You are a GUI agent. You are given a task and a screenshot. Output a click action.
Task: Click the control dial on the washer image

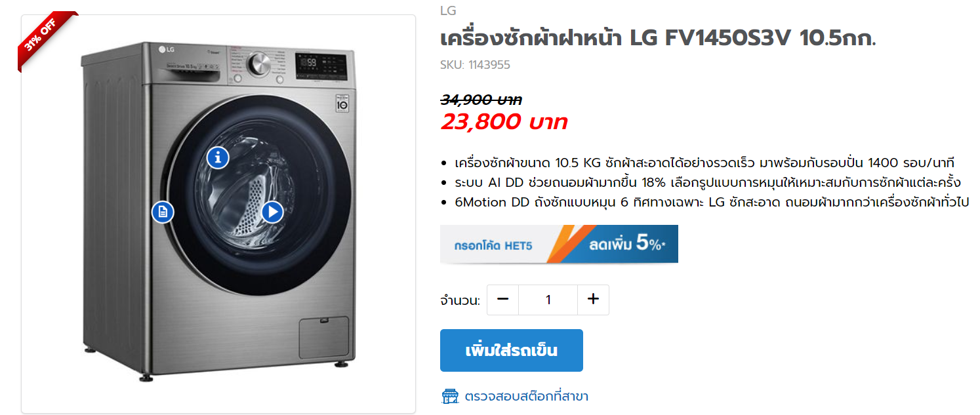click(x=259, y=64)
